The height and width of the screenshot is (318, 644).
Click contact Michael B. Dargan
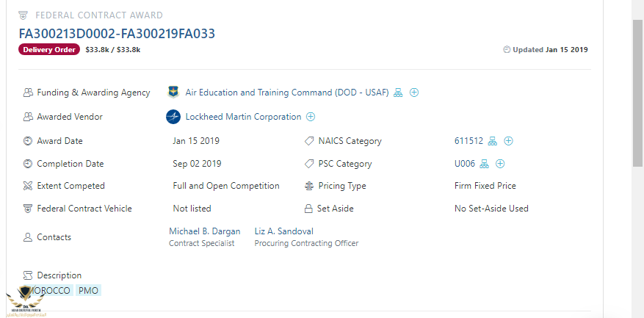[204, 231]
